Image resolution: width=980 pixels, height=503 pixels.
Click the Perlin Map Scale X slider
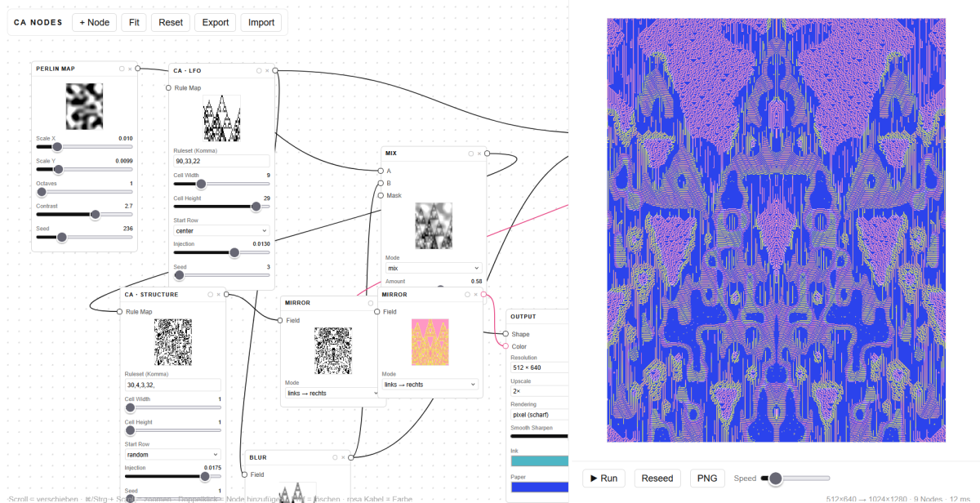click(85, 146)
